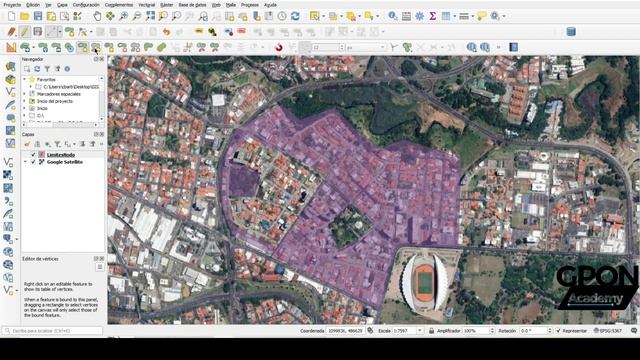Viewport: 640px width, 360px height.
Task: Click the Coordenada input field
Action: point(345,331)
